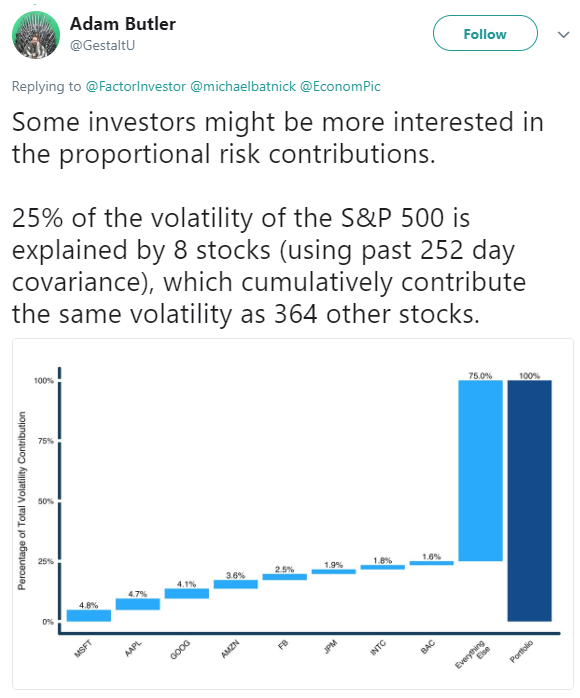The image size is (580, 698).
Task: Click the MSFT 4.8% bar
Action: (89, 615)
